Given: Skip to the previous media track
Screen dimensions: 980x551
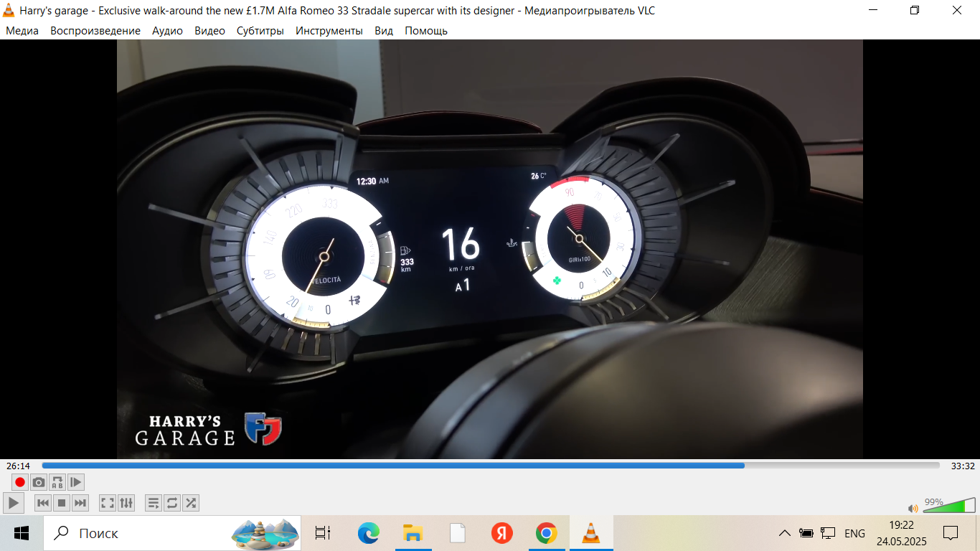Looking at the screenshot, I should pos(43,503).
